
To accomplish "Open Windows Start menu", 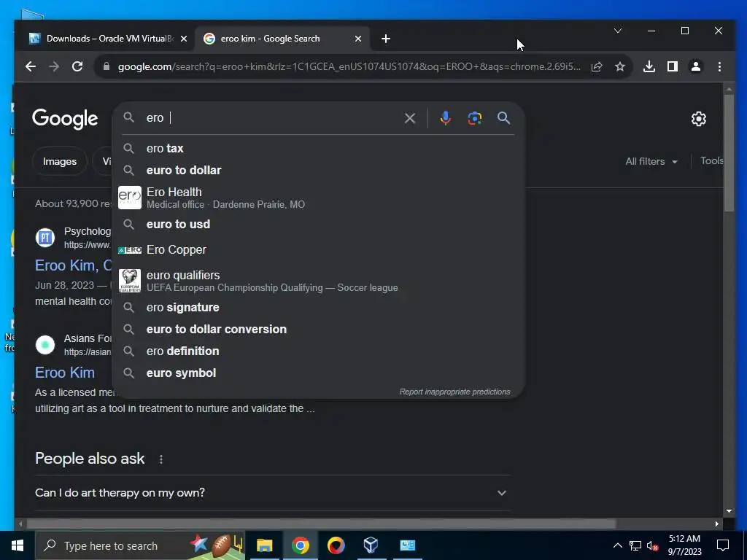I will click(x=18, y=545).
